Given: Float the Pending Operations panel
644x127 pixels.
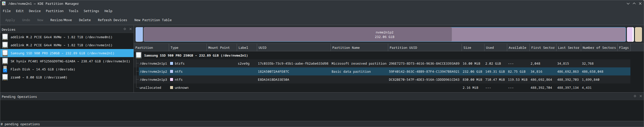Looking at the screenshot, I should click(x=635, y=96).
